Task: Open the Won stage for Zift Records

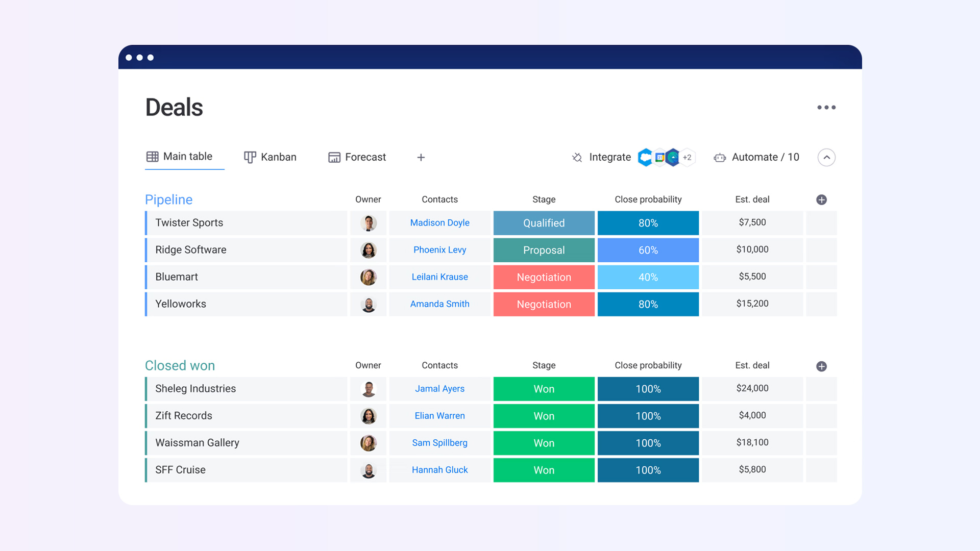Action: coord(544,416)
